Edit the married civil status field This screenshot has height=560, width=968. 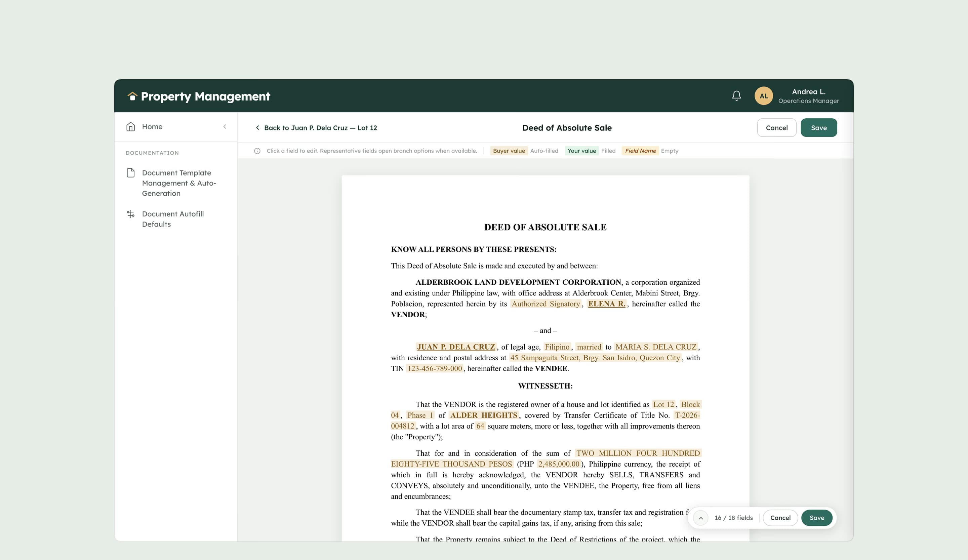[x=589, y=347]
